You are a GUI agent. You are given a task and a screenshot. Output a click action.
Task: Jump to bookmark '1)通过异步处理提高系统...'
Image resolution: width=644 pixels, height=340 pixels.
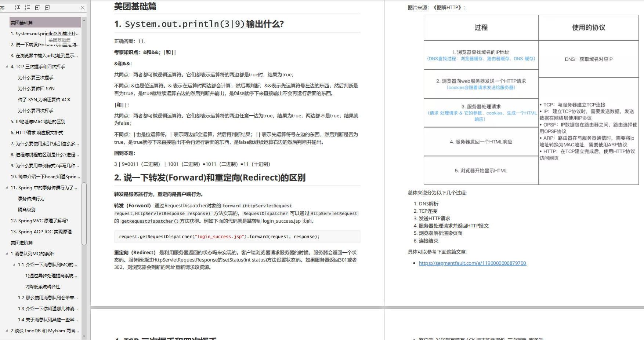(51, 276)
